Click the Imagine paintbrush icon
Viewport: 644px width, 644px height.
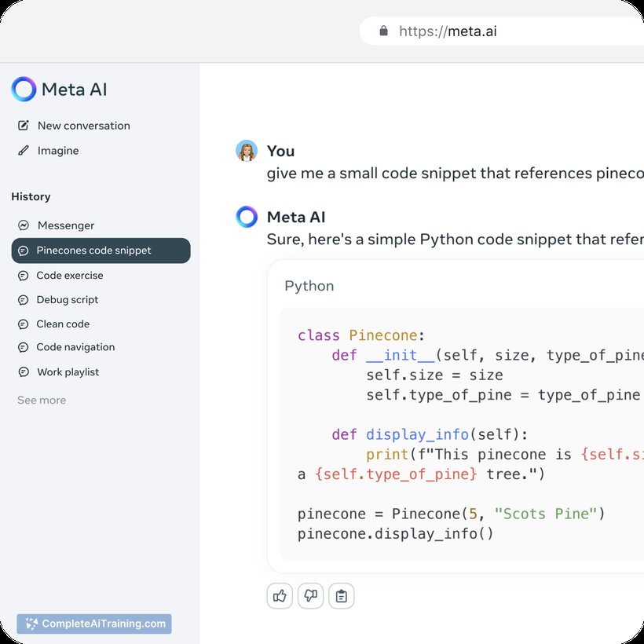point(24,151)
